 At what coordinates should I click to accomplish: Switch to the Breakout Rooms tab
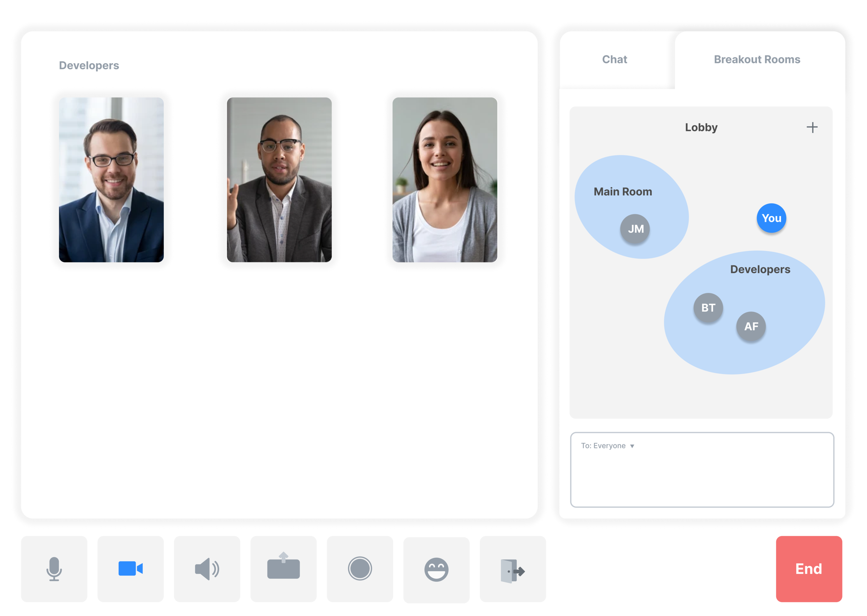click(756, 60)
